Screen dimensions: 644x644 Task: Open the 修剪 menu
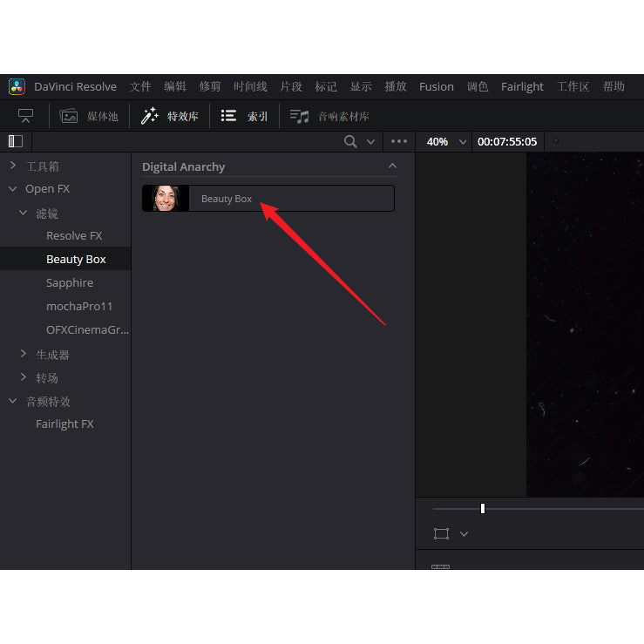210,86
